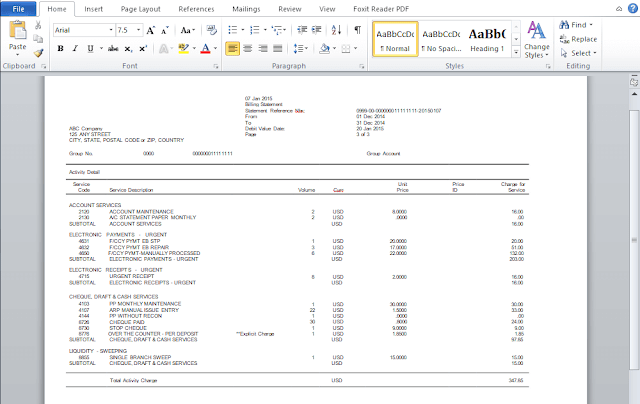This screenshot has width=640, height=404.
Task: Toggle Underline formatting
Action: point(90,49)
